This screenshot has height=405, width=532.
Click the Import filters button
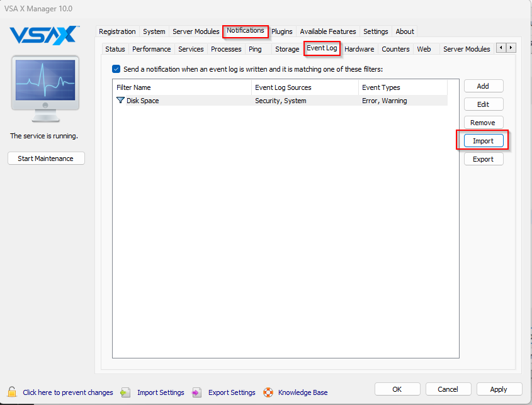point(484,141)
